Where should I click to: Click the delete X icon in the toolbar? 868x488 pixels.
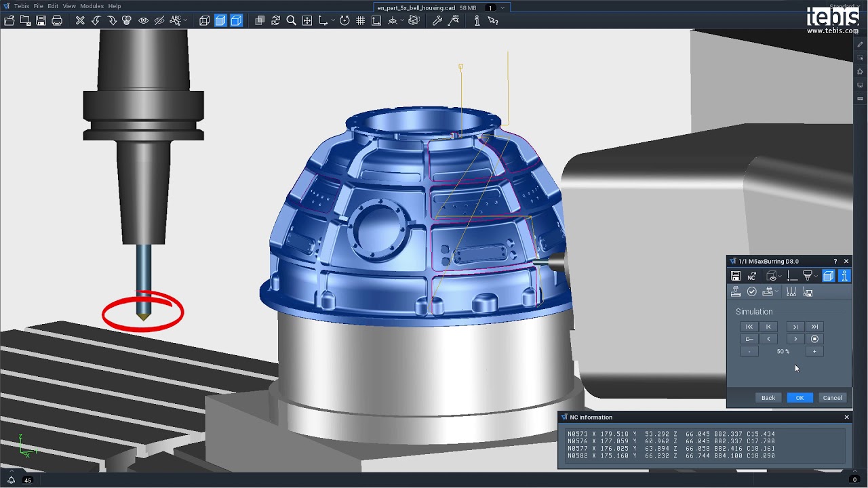80,20
